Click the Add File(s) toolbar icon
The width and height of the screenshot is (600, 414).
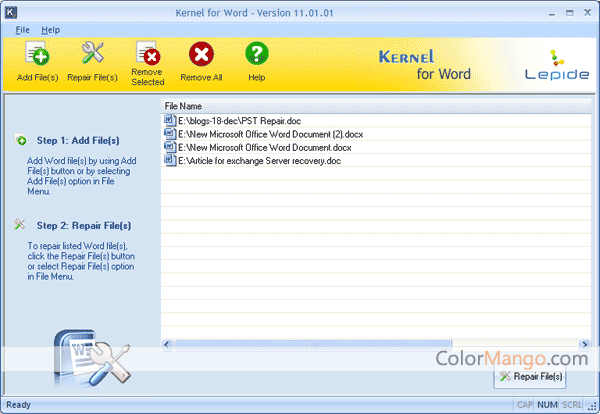37,56
